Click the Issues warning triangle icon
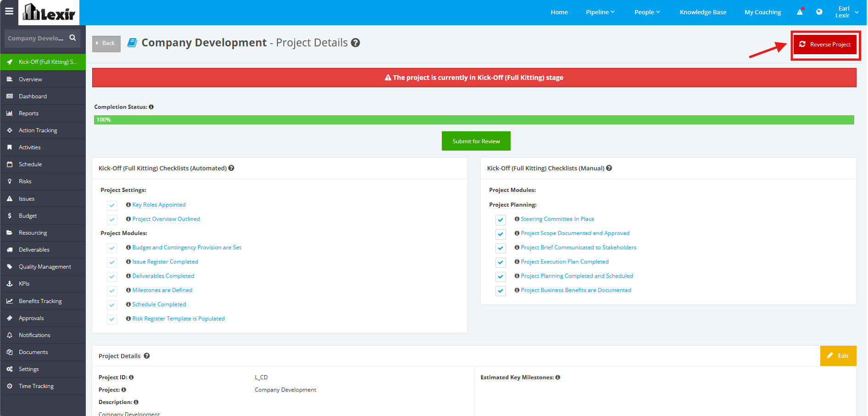 [10, 199]
